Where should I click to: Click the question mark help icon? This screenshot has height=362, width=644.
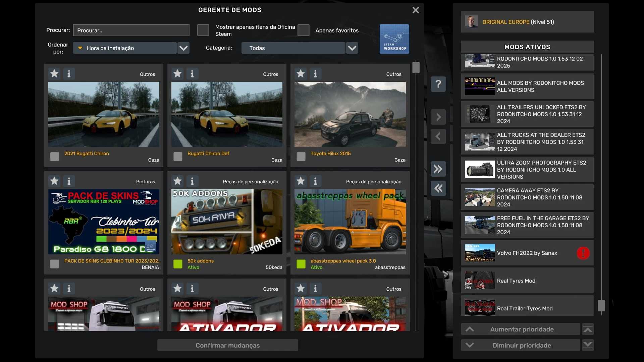438,84
